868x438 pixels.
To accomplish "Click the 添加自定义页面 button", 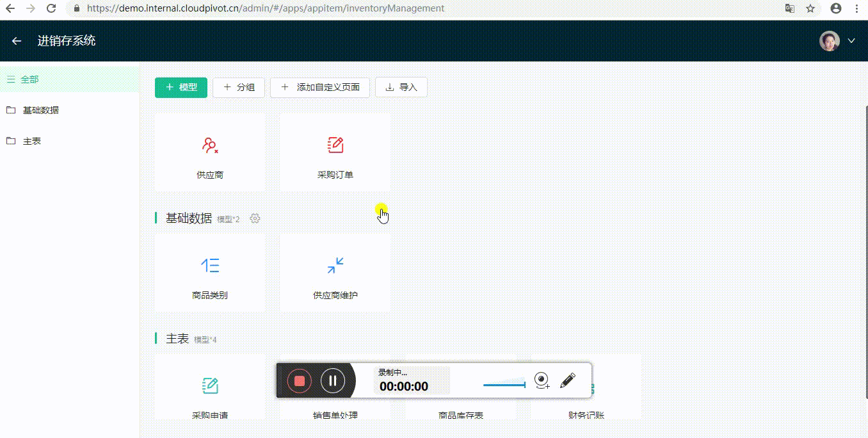I will (320, 88).
